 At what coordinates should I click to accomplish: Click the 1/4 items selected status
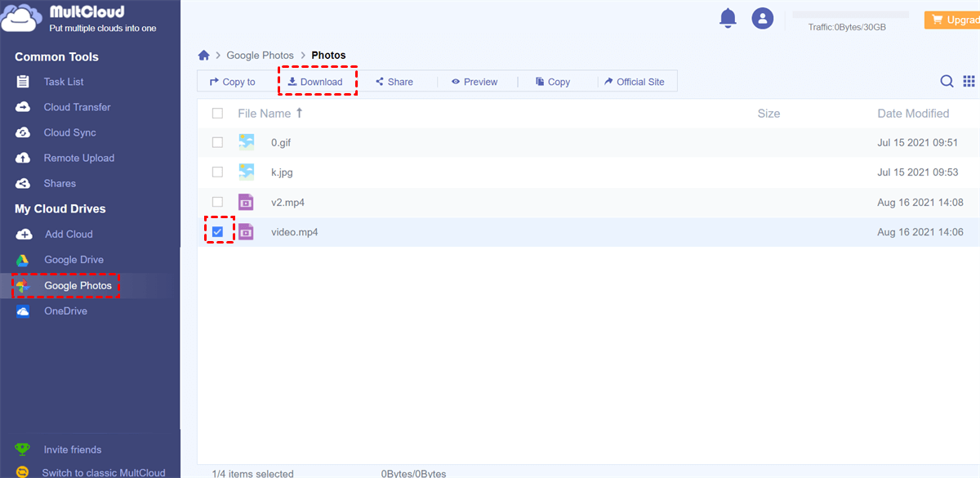[x=252, y=473]
